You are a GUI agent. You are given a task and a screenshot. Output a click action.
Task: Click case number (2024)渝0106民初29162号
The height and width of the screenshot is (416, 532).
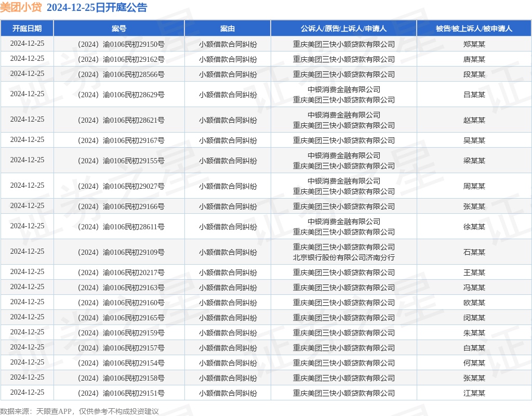pos(121,59)
